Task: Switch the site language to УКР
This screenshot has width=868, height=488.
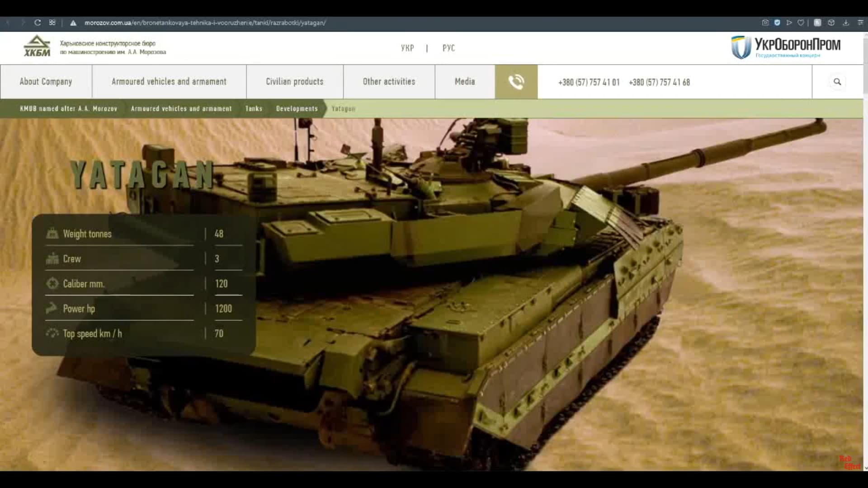Action: 408,47
